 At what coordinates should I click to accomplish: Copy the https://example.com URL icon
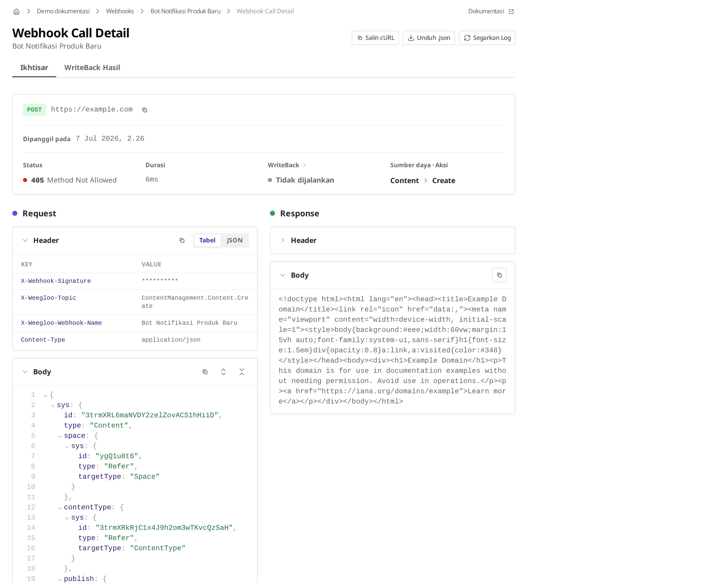point(144,110)
